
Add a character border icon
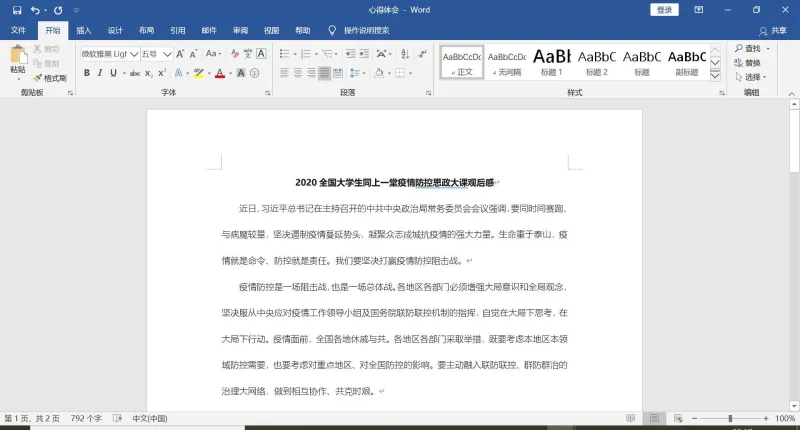click(x=261, y=54)
